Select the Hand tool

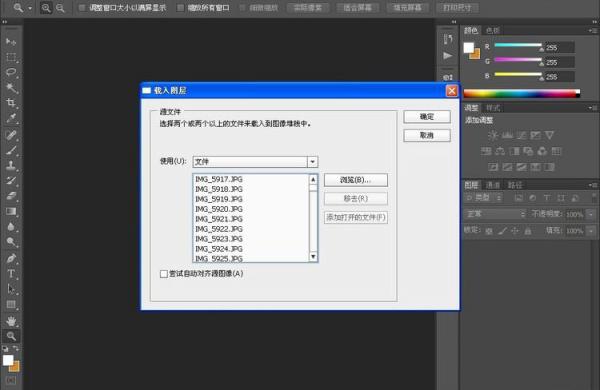pyautogui.click(x=11, y=321)
